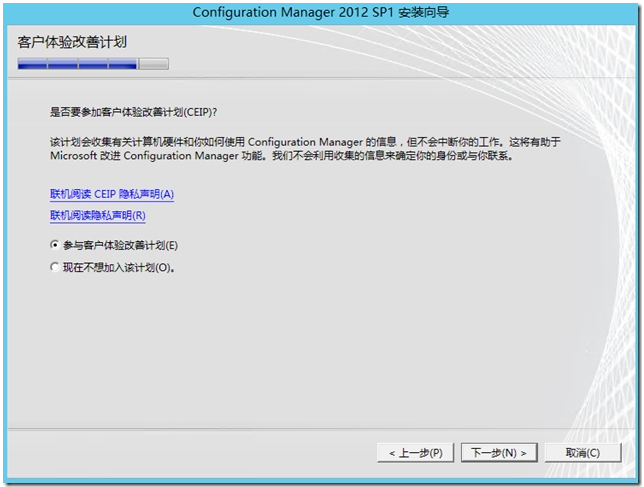This screenshot has width=644, height=487.
Task: Click the description line starting with "该计划会收集"
Action: point(300,143)
